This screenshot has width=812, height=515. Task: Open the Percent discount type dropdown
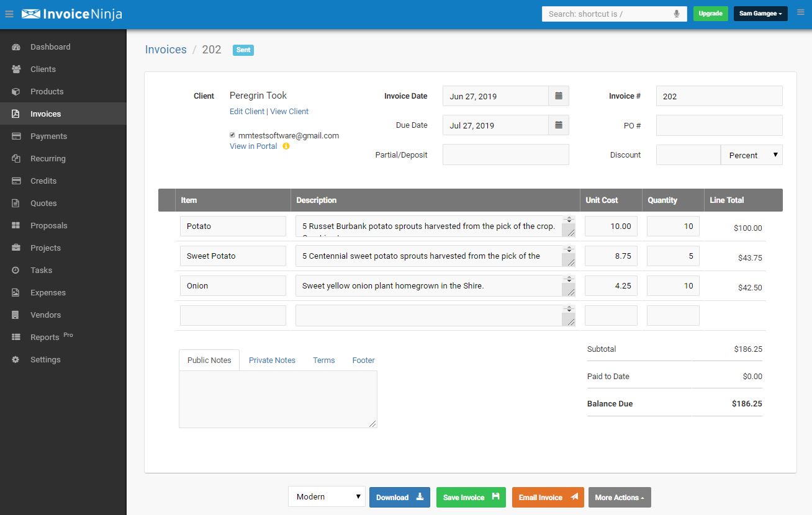point(751,155)
